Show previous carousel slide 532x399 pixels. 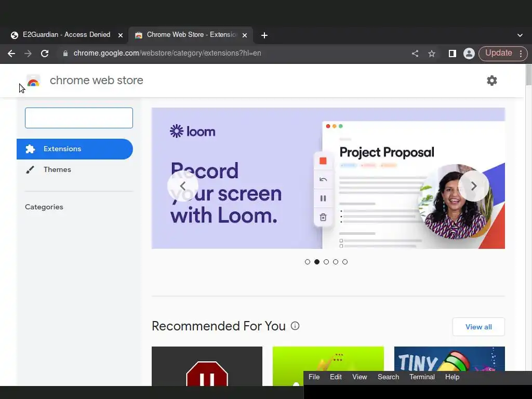point(182,186)
